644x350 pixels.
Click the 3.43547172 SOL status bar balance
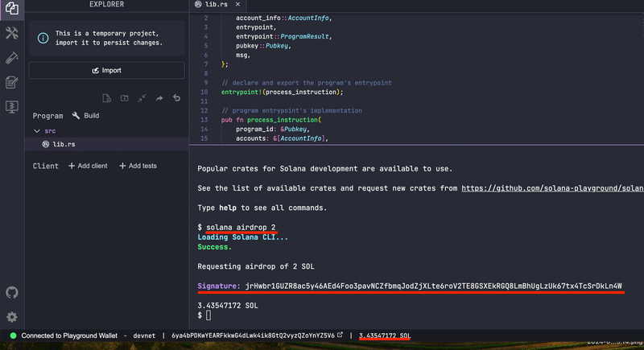[x=385, y=336]
